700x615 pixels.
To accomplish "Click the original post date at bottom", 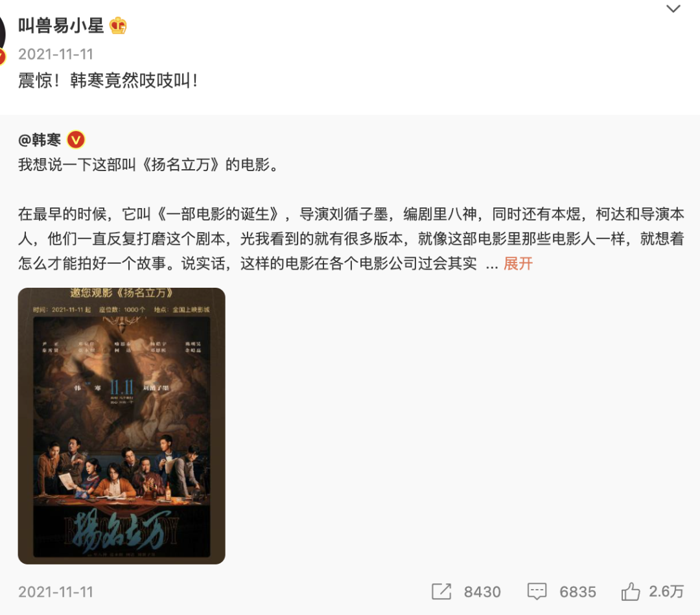I will pos(56,592).
